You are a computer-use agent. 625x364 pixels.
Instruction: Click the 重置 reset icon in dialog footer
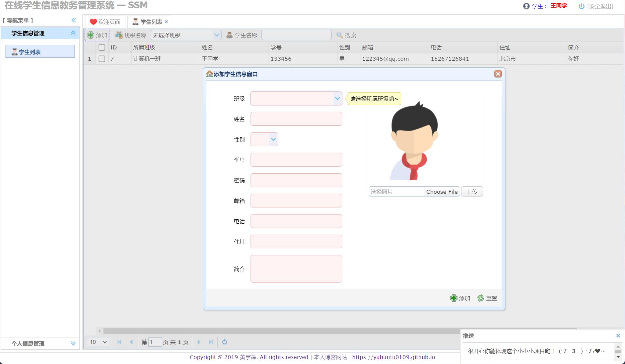(x=481, y=298)
